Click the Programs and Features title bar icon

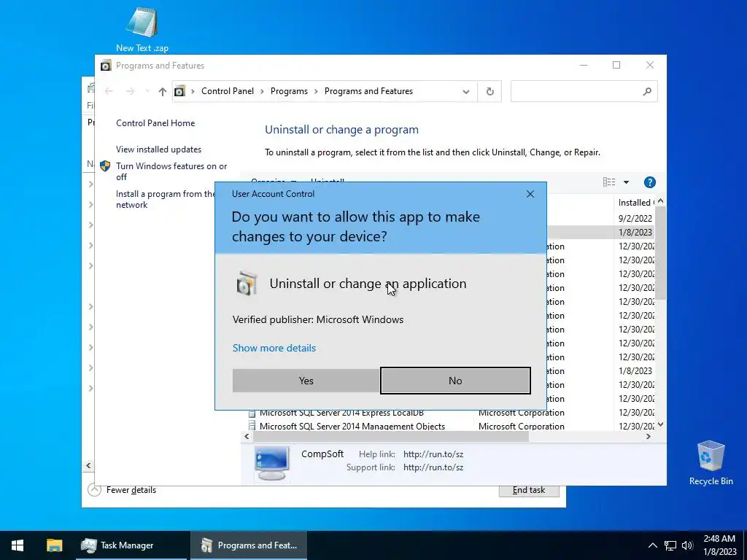coord(106,65)
